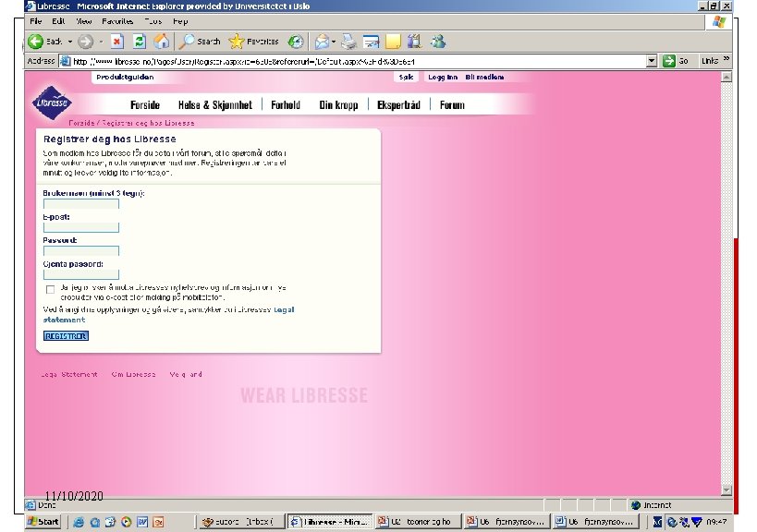Viewport: 757px width, 532px height.
Task: Open the File menu
Action: tap(36, 21)
